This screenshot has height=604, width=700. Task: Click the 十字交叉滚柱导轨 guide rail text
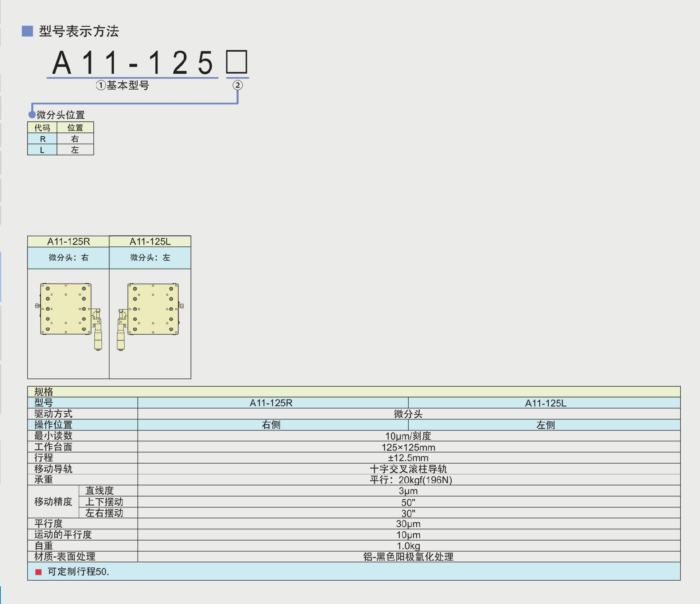coord(408,469)
